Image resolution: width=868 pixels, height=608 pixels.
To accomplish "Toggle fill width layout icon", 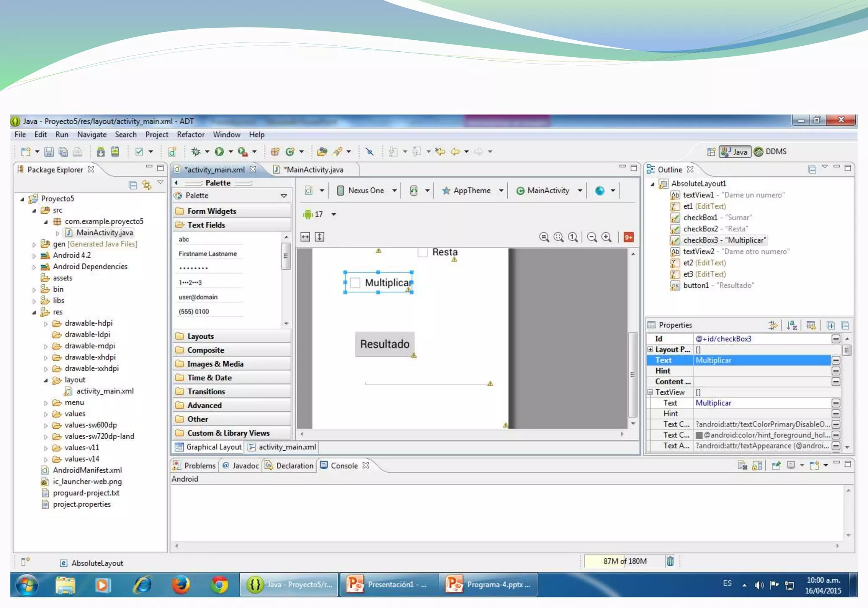I will point(305,237).
